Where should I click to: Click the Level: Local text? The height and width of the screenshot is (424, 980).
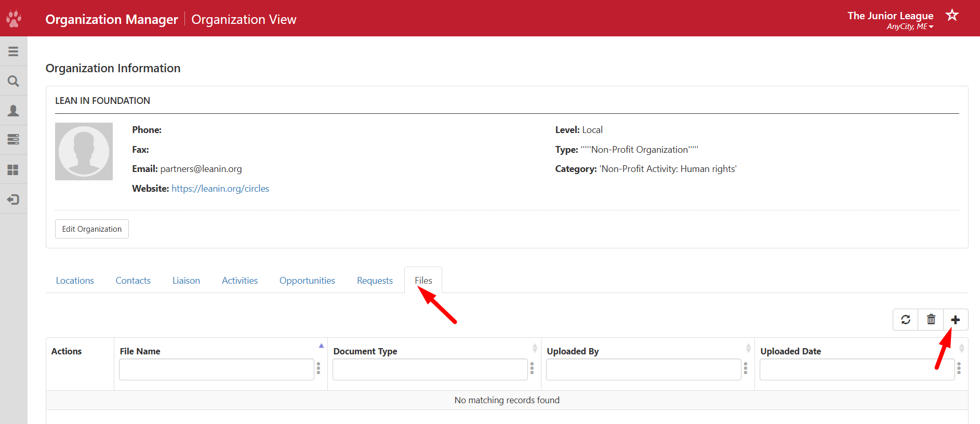click(579, 130)
